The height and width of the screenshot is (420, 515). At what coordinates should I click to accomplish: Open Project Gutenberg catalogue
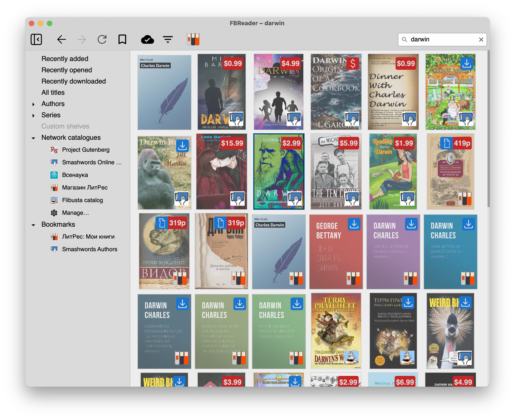click(85, 150)
